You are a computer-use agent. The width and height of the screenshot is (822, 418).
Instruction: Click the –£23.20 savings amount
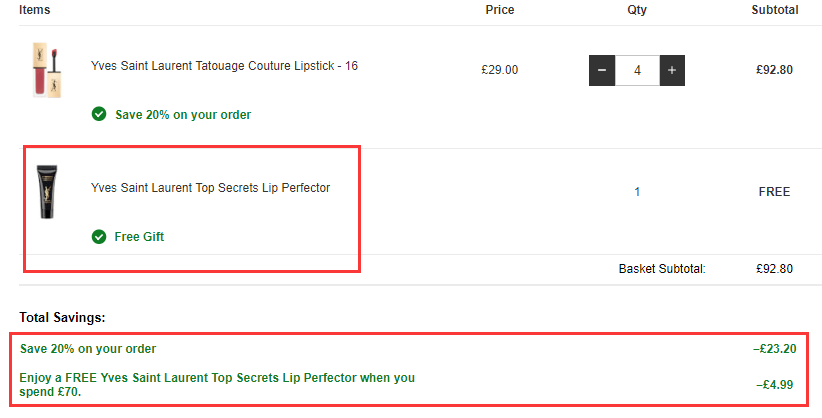(774, 350)
